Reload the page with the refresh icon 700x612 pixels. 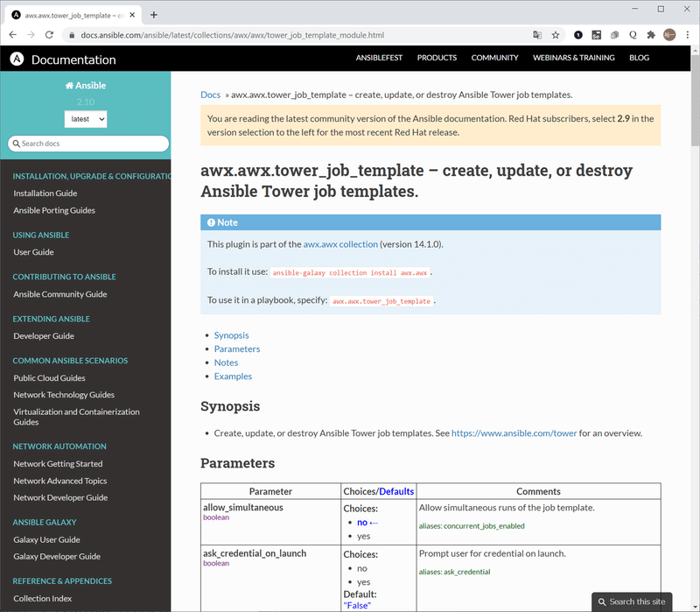(x=50, y=34)
